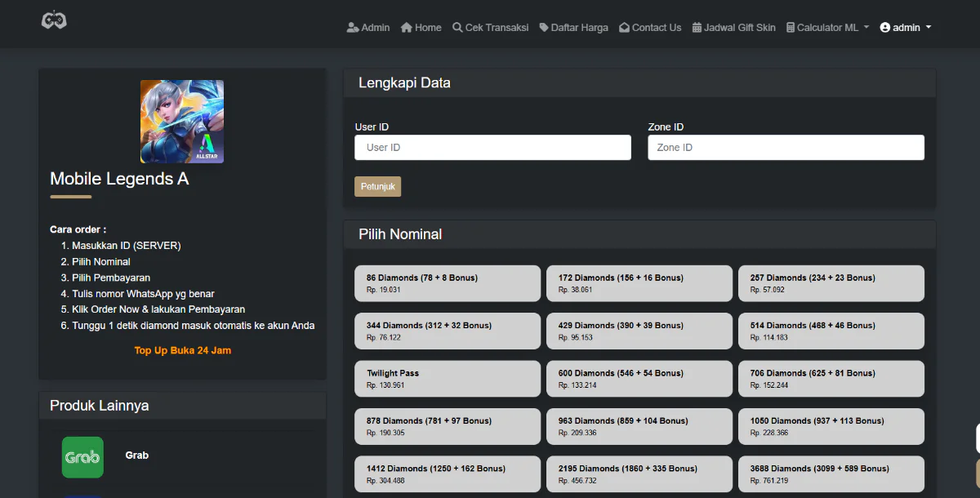Choose 1412 Diamonds package
Image resolution: width=980 pixels, height=498 pixels.
[448, 474]
